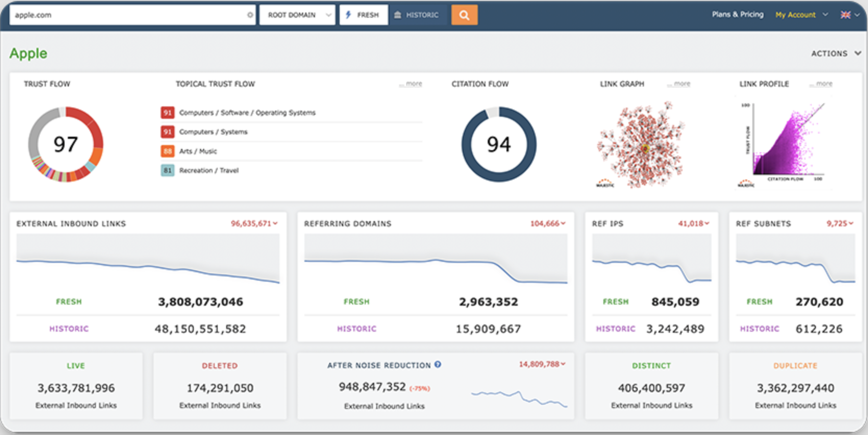Expand the Actions dropdown
This screenshot has width=868, height=435.
tap(836, 53)
